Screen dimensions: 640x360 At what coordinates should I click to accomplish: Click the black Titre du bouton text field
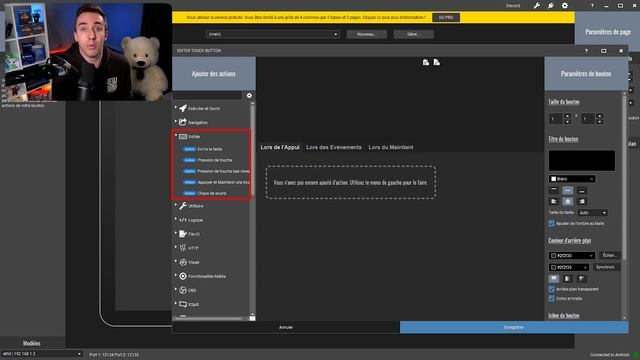(582, 160)
